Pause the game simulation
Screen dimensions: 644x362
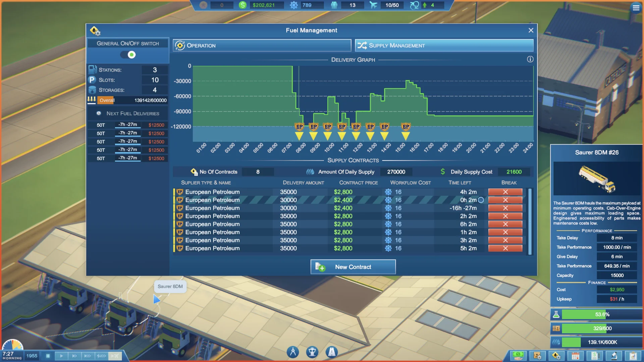[x=48, y=356]
